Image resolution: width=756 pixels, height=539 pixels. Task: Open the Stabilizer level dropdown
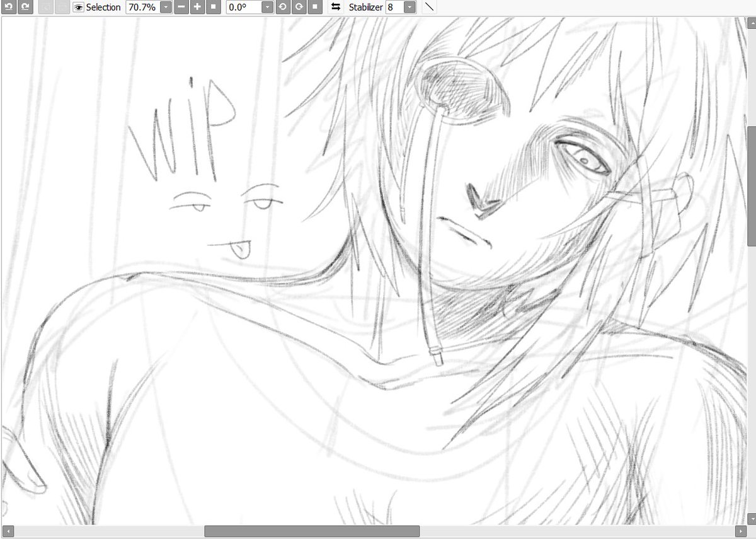pyautogui.click(x=409, y=8)
